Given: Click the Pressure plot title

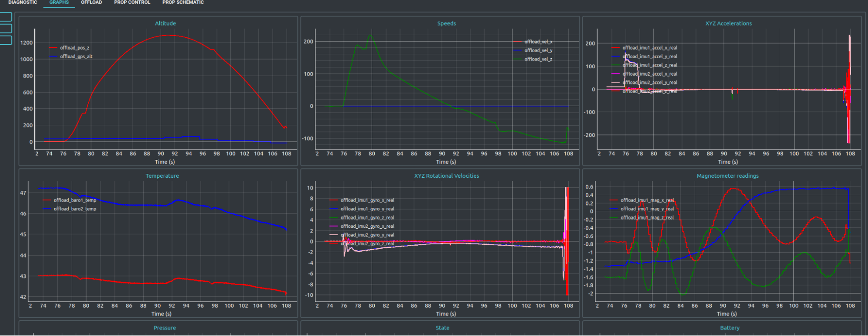Looking at the screenshot, I should (x=165, y=328).
